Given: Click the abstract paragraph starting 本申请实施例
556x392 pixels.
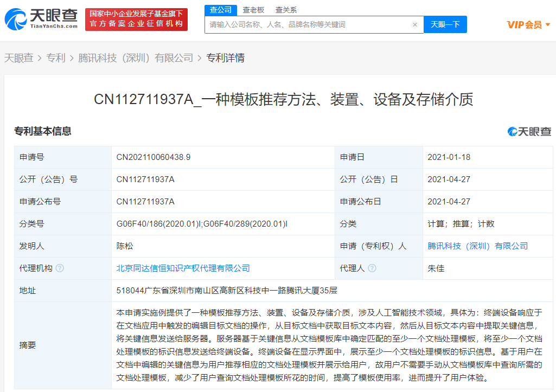Looking at the screenshot, I should tap(329, 345).
